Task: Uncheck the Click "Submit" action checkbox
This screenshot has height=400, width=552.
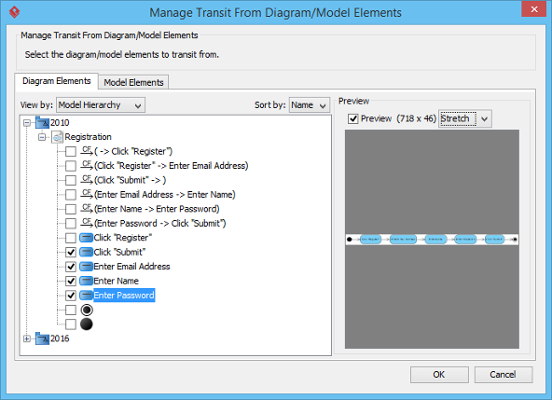Action: click(x=71, y=252)
